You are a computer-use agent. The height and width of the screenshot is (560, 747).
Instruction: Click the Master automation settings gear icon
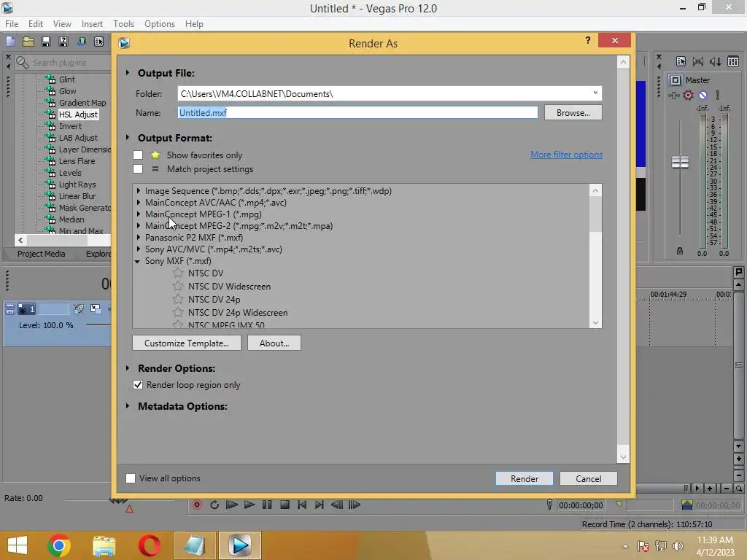(689, 96)
